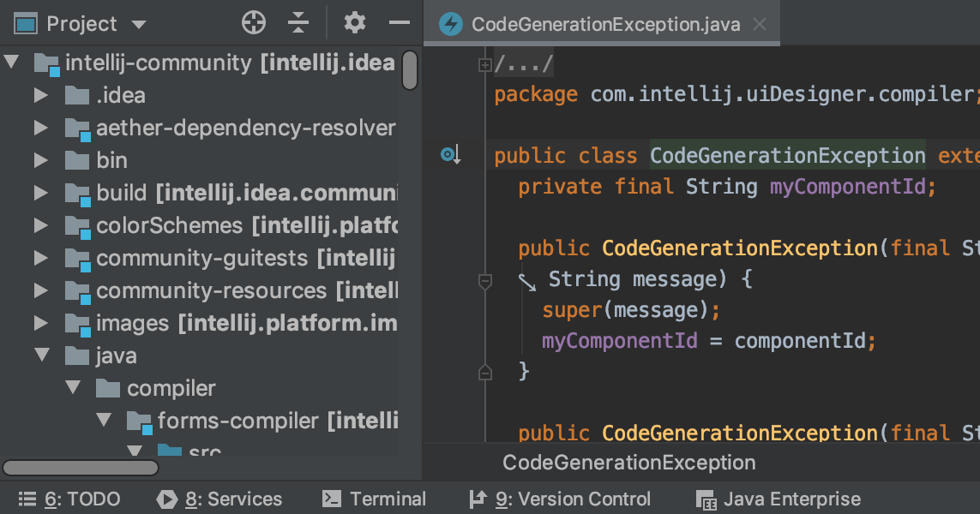
Task: Hide the Project tool window with minus icon
Action: (400, 23)
